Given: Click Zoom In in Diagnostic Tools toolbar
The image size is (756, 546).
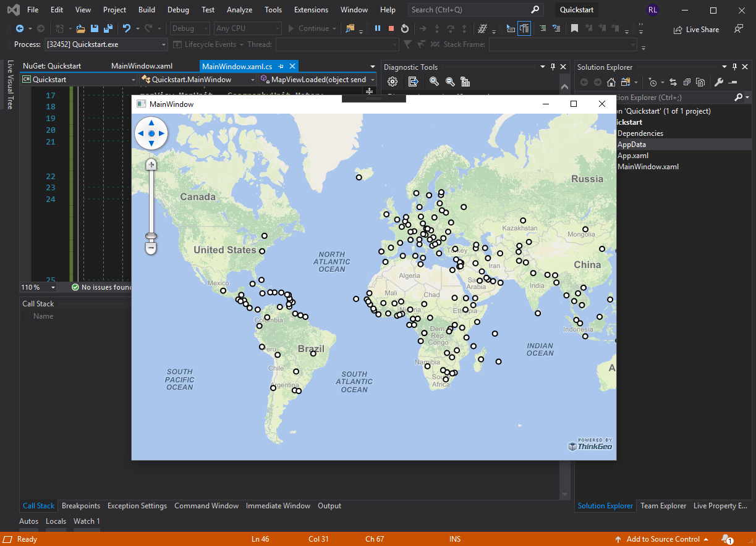Looking at the screenshot, I should click(x=434, y=82).
